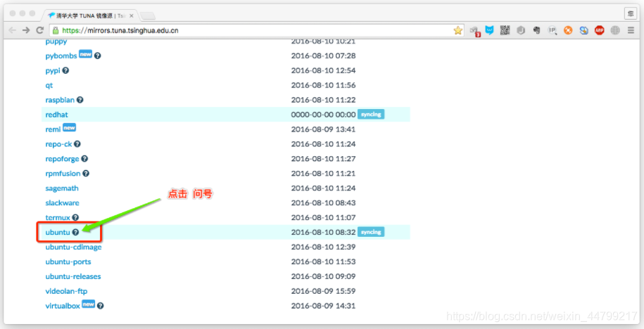Image resolution: width=644 pixels, height=329 pixels.
Task: Open the virtualbox mirror link
Action: pos(63,306)
